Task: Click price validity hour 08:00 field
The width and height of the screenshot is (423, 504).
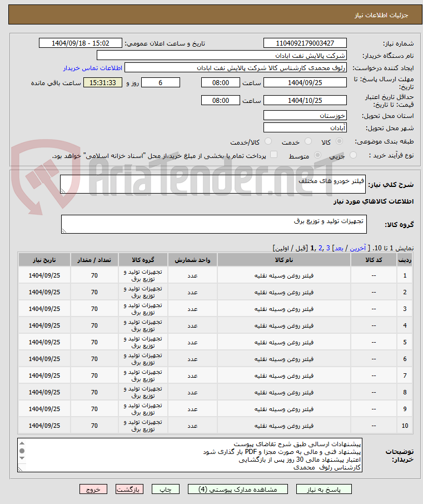Action: point(221,100)
